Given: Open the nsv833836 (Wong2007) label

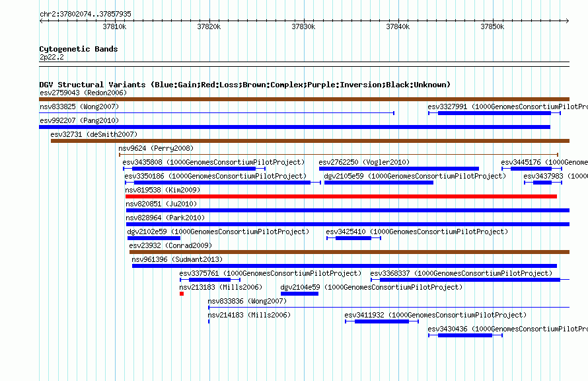Looking at the screenshot, I should click(x=247, y=301).
